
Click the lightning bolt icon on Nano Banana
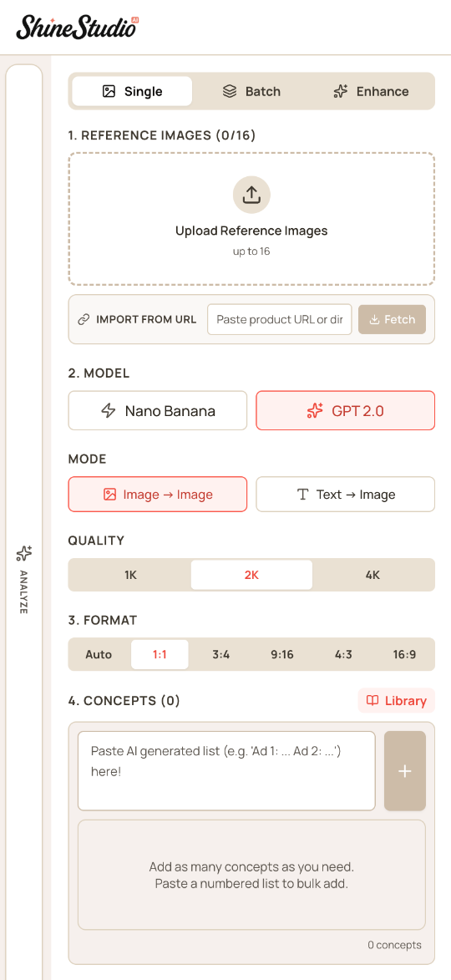pyautogui.click(x=109, y=410)
